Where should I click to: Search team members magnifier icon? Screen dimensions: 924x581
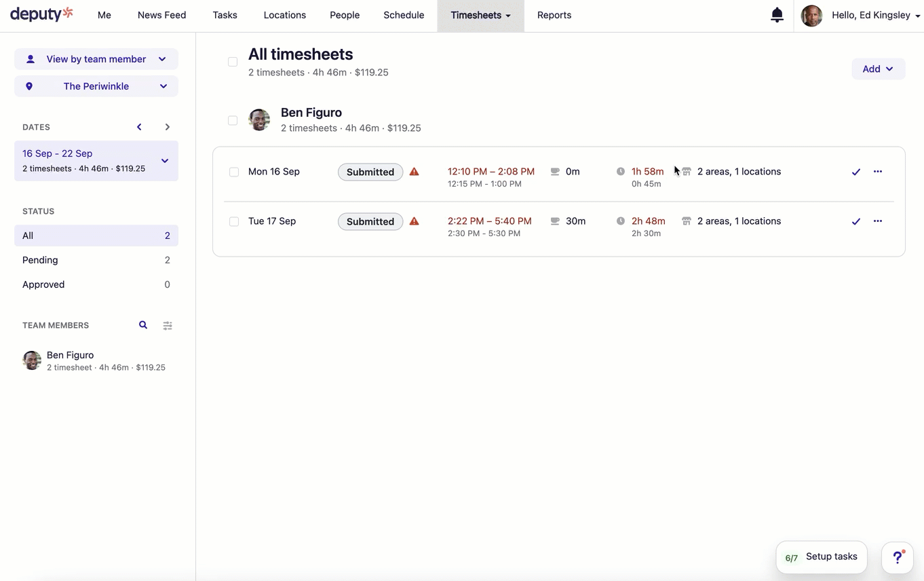pos(143,325)
